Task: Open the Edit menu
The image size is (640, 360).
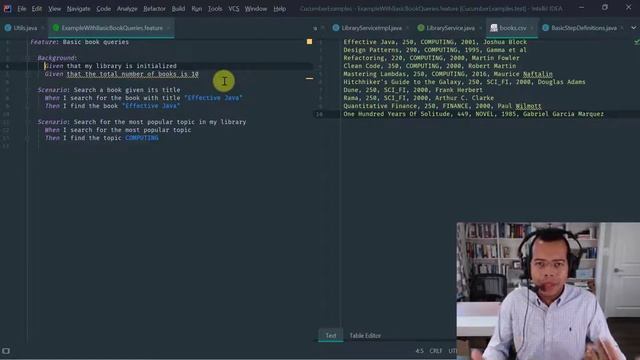Action: pyautogui.click(x=37, y=9)
